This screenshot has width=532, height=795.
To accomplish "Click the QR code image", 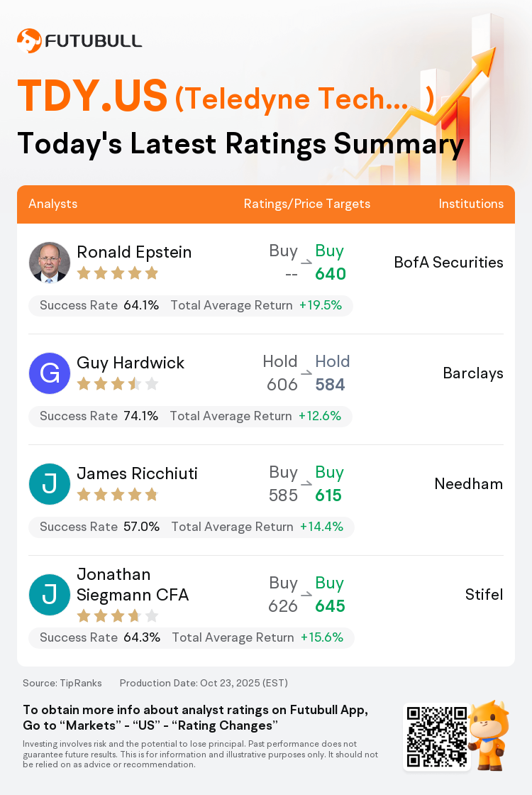I will click(x=436, y=738).
